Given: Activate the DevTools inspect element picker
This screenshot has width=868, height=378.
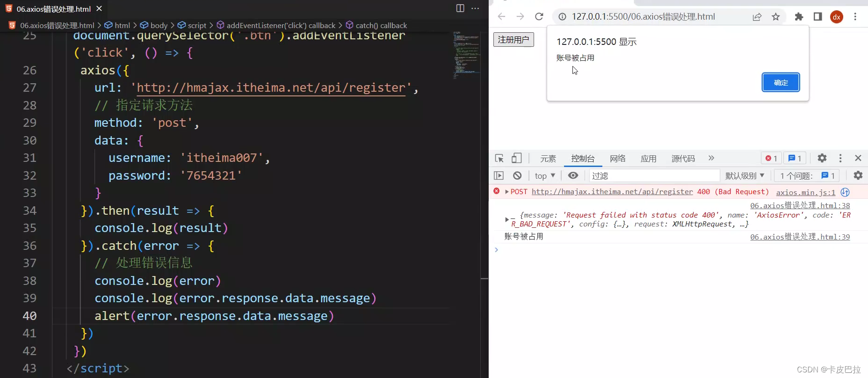Looking at the screenshot, I should 499,158.
